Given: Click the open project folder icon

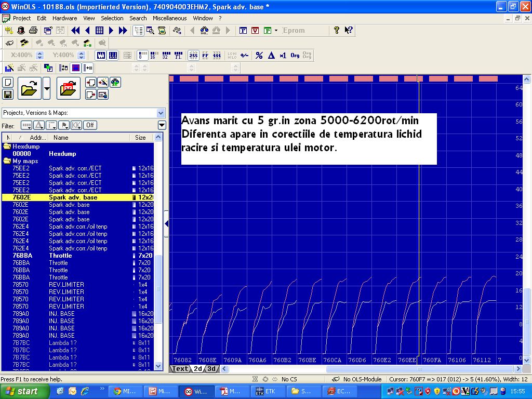Looking at the screenshot, I should [x=29, y=88].
